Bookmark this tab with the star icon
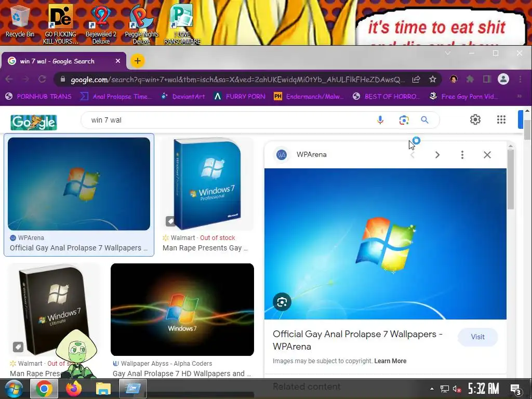532x399 pixels. pyautogui.click(x=433, y=79)
